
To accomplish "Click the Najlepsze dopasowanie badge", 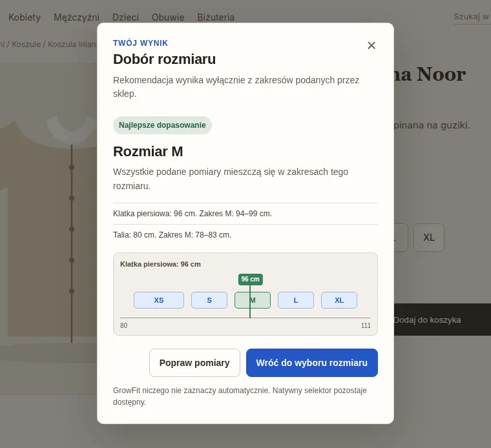I will (x=162, y=125).
